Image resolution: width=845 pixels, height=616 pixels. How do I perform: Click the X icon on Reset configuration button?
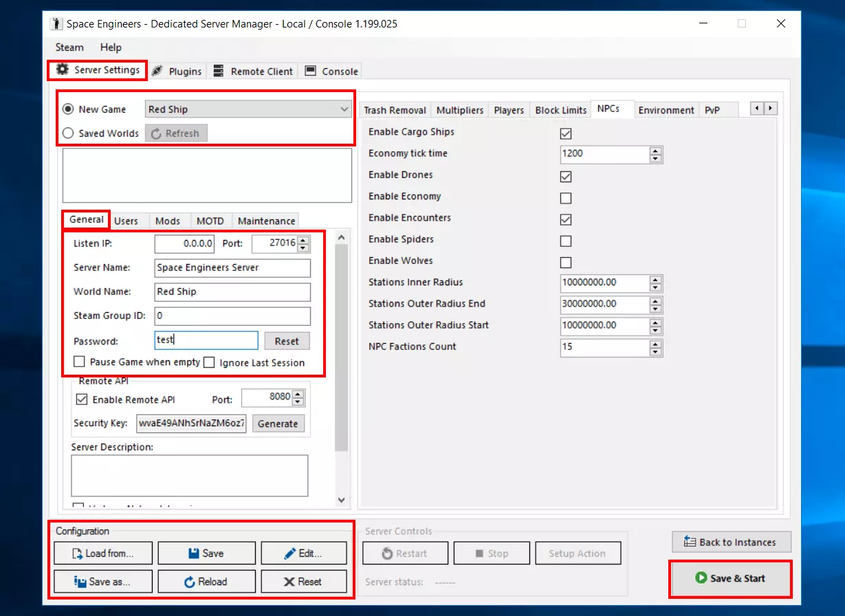[x=289, y=582]
